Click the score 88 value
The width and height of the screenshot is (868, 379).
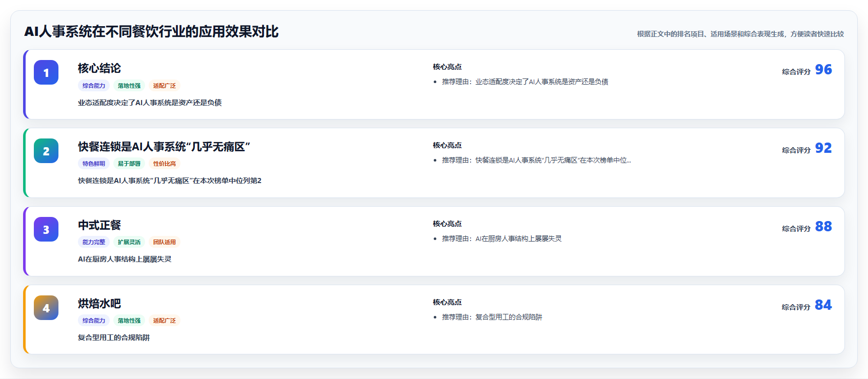(x=823, y=227)
